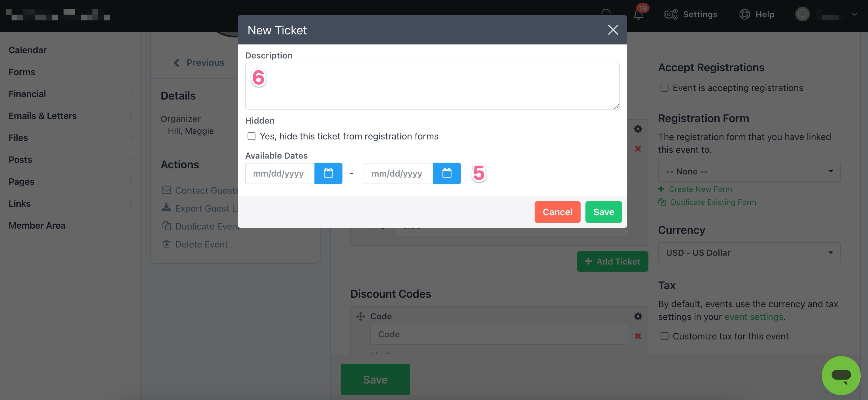Open the green chat support bubble
The image size is (868, 400).
tap(841, 375)
